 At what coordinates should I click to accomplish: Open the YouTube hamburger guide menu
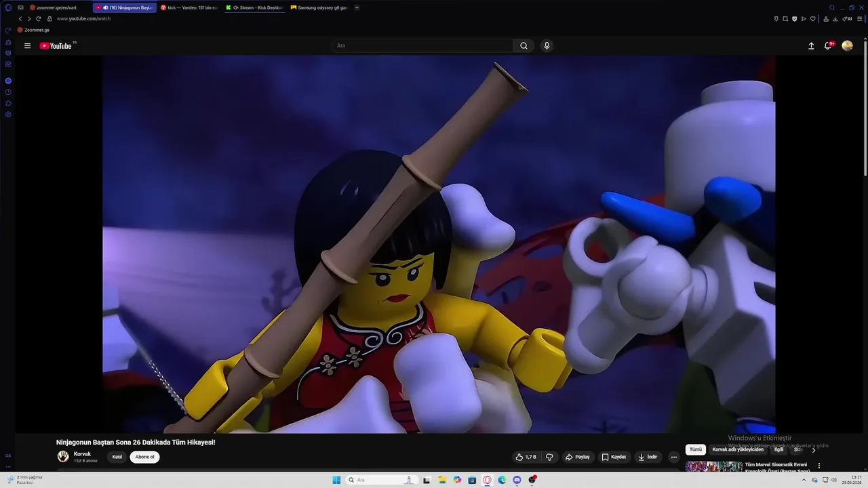point(27,46)
